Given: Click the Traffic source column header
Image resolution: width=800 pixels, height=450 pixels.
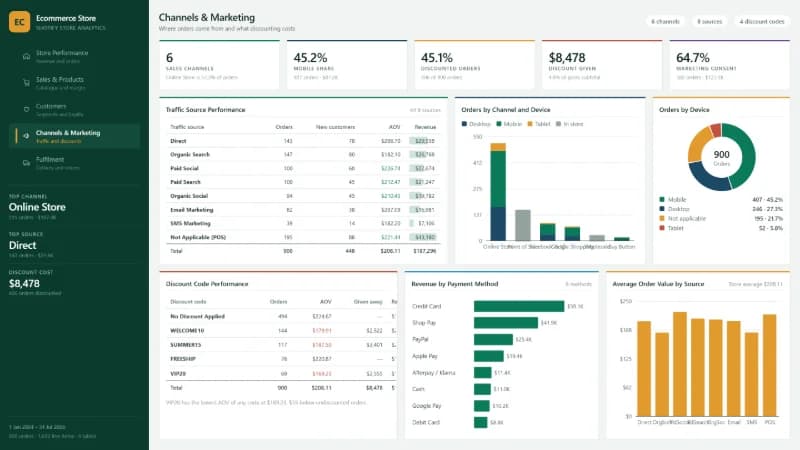Looking at the screenshot, I should 187,127.
